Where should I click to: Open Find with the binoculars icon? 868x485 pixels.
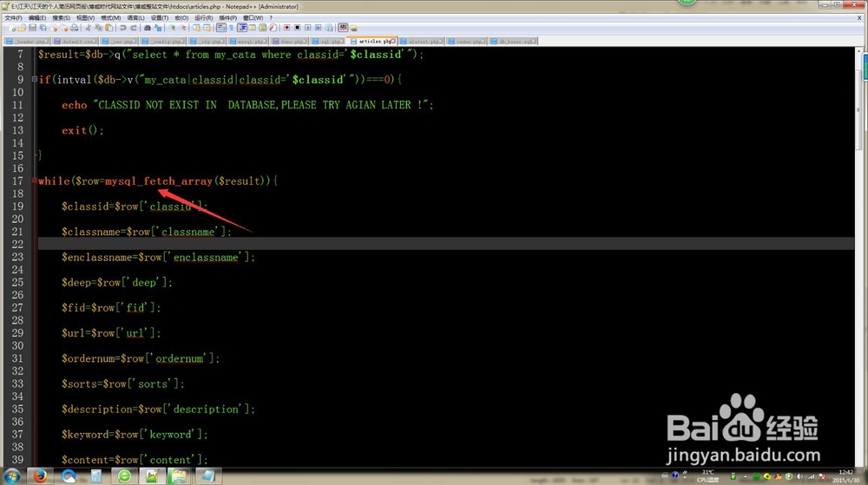click(147, 28)
